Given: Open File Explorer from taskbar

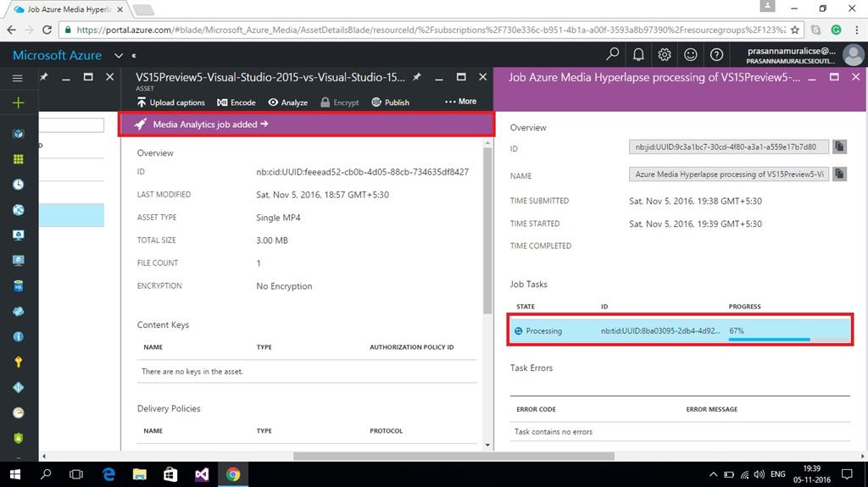Looking at the screenshot, I should (140, 474).
